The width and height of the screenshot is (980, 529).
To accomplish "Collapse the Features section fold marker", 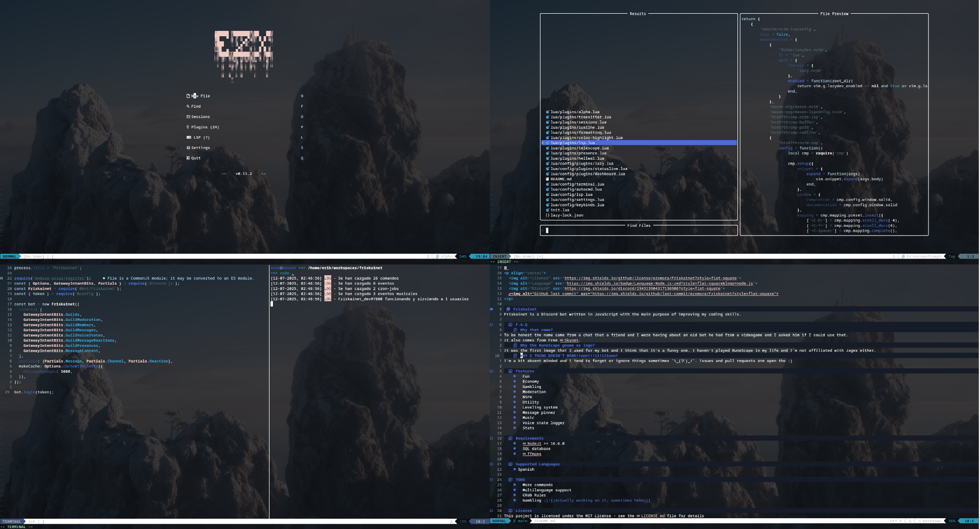I will (491, 371).
